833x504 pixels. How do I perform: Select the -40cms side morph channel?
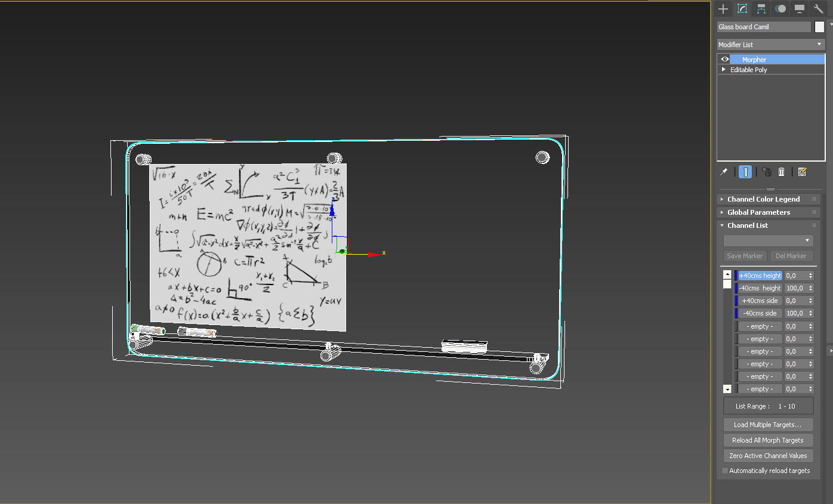(x=760, y=313)
